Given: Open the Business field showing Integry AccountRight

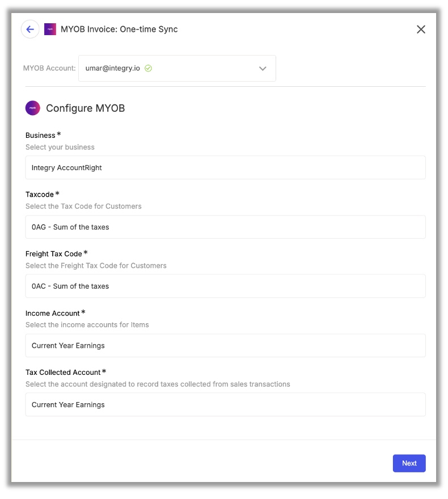Looking at the screenshot, I should 225,167.
